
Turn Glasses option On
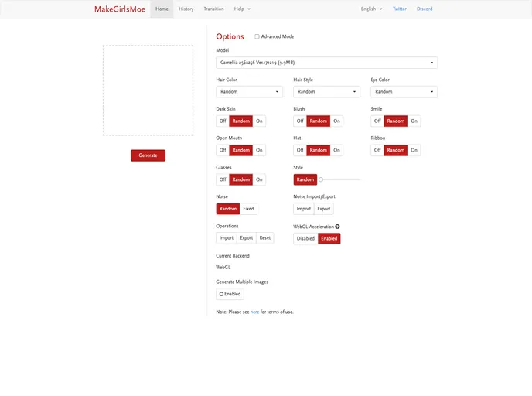(x=259, y=179)
